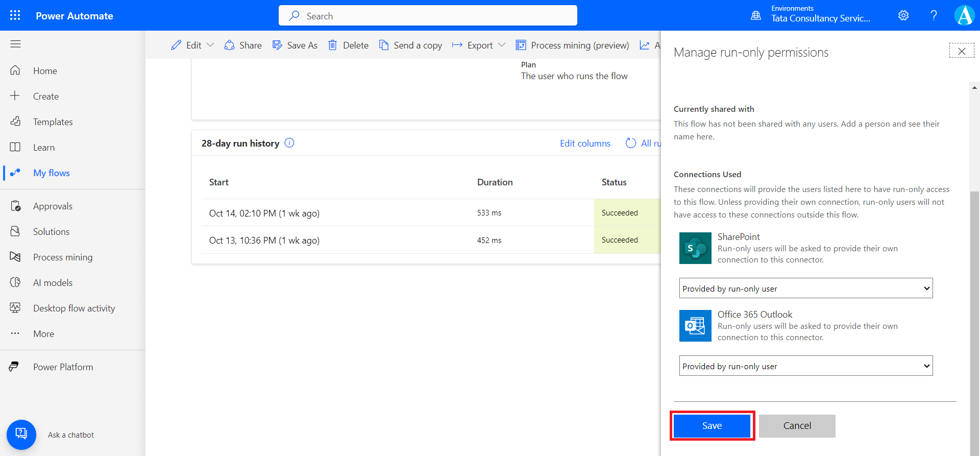980x456 pixels.
Task: Save the run-only permissions
Action: point(712,426)
